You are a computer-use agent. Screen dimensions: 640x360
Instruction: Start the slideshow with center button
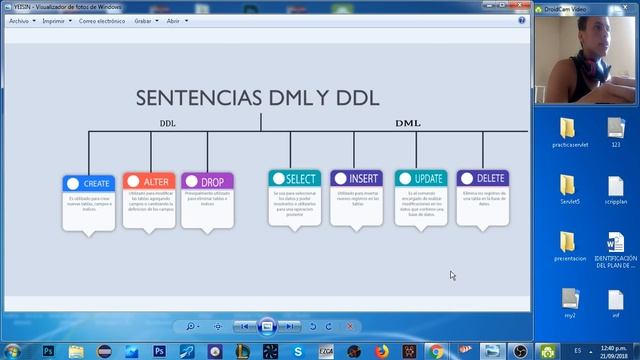pyautogui.click(x=267, y=327)
